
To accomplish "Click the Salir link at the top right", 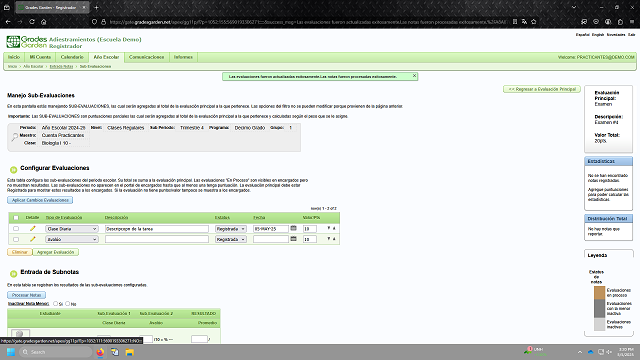I will pyautogui.click(x=631, y=35).
